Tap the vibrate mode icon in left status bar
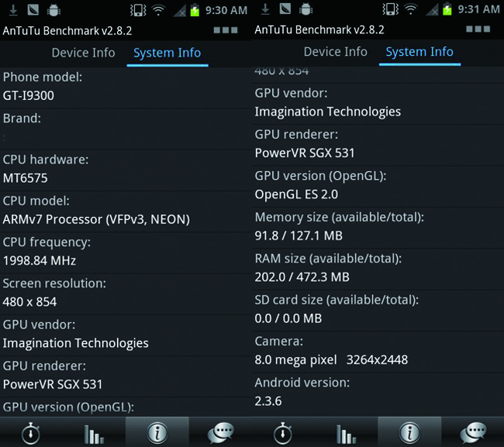Viewport: 504px width, 447px height. (x=138, y=10)
